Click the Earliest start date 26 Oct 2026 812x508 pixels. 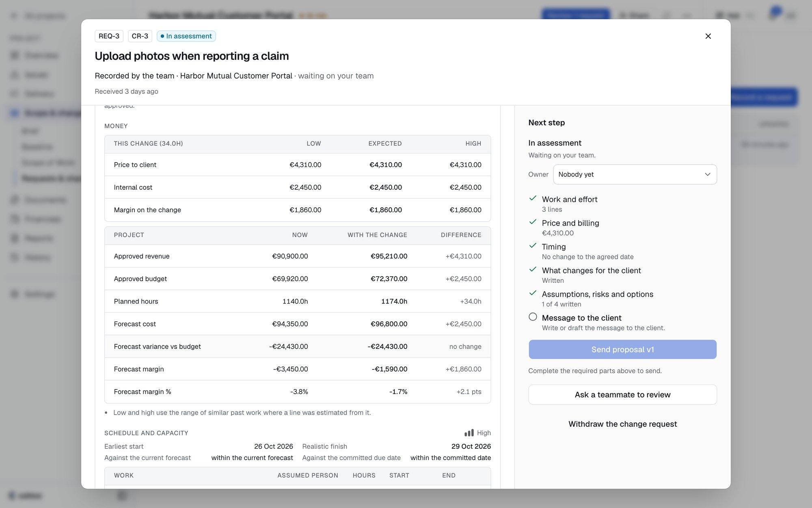point(273,446)
